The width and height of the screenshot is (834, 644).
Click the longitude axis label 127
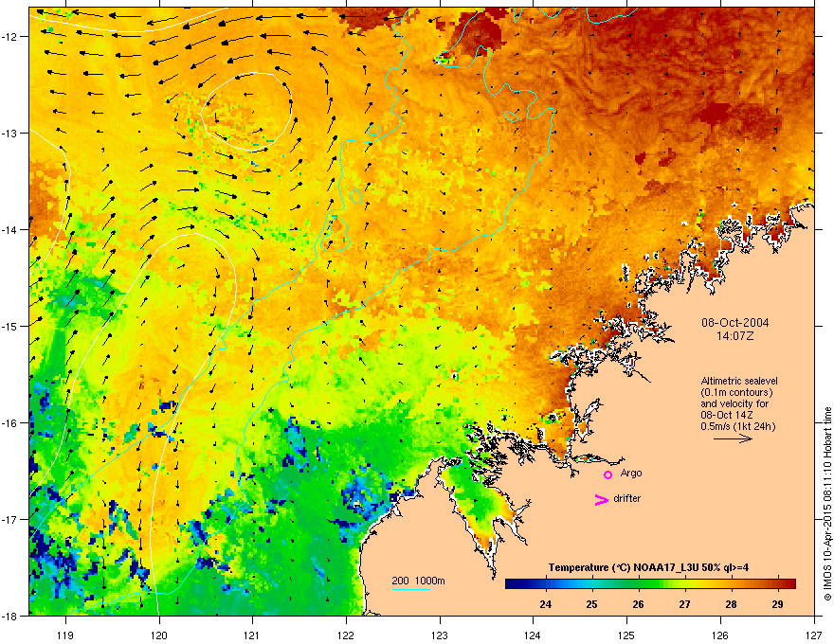[x=814, y=635]
